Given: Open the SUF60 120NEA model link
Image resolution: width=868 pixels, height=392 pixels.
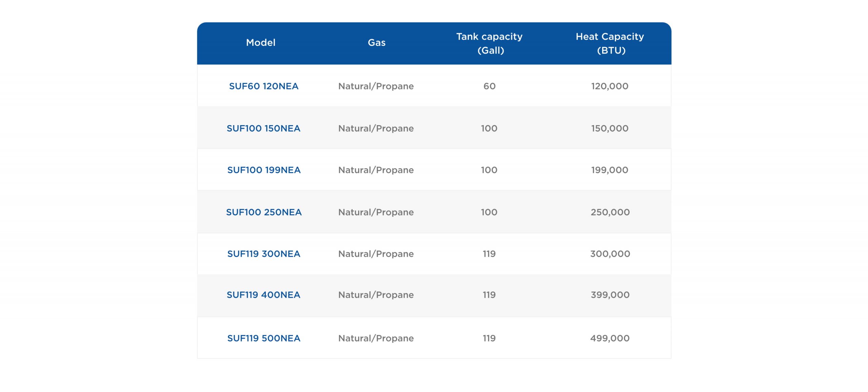Looking at the screenshot, I should (263, 86).
